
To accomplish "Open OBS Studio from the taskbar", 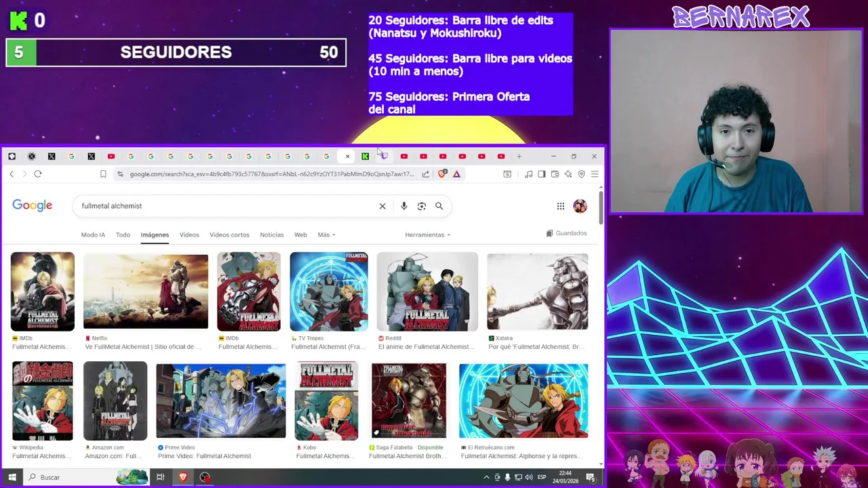I will 205,477.
